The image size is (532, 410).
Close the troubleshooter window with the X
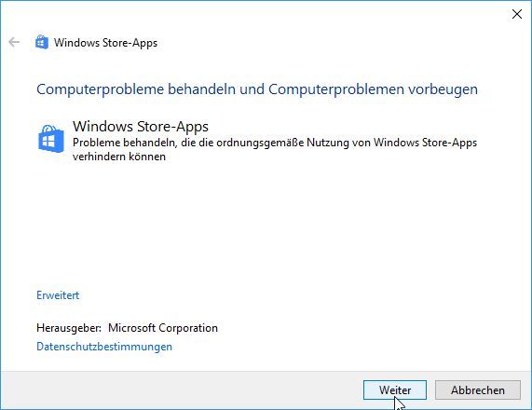pyautogui.click(x=517, y=14)
